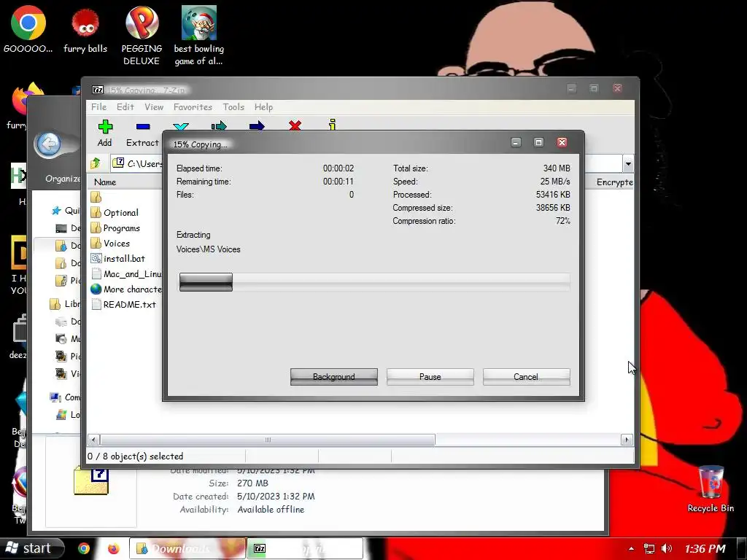This screenshot has width=747, height=560.
Task: Click the Pause button
Action: 430,377
